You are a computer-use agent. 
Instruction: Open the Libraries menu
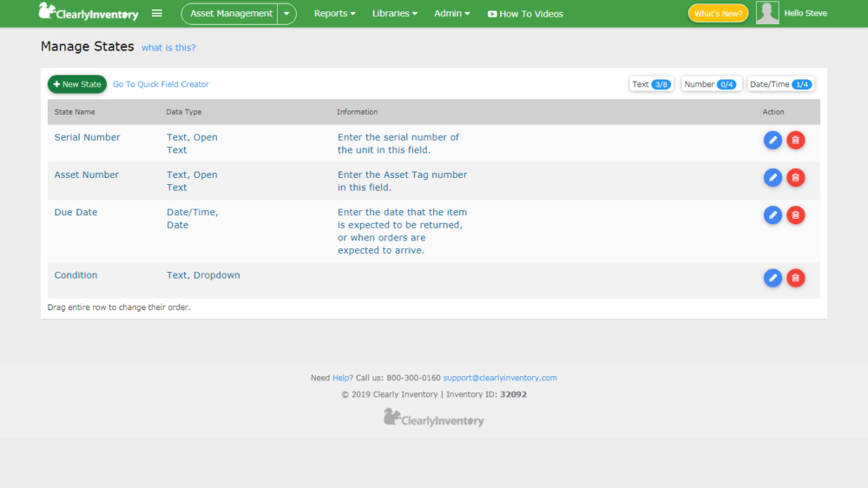[x=395, y=14]
